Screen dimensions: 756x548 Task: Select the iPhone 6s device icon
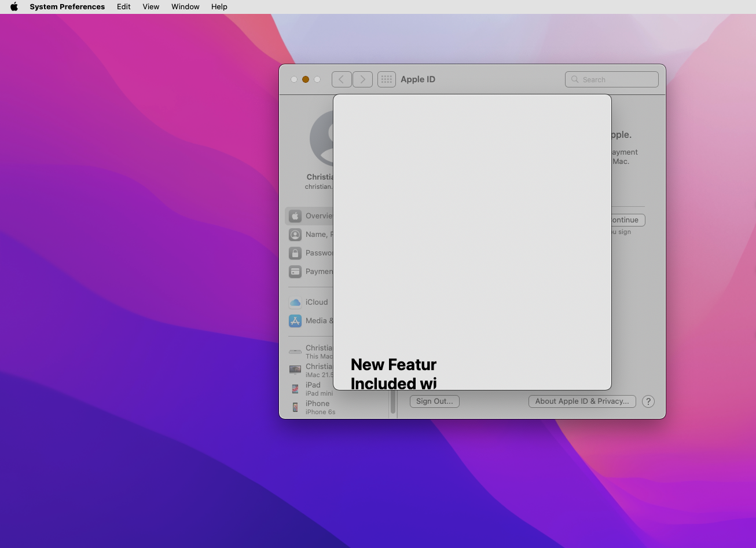pos(295,407)
